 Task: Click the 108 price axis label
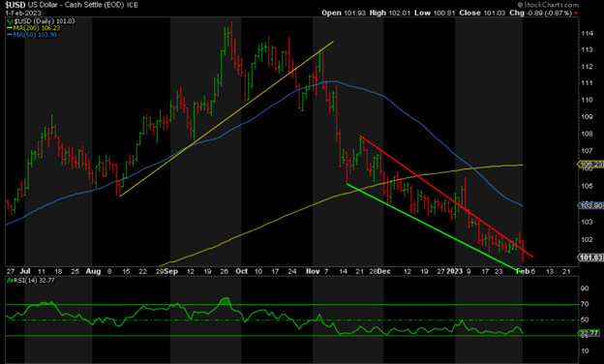[587, 134]
